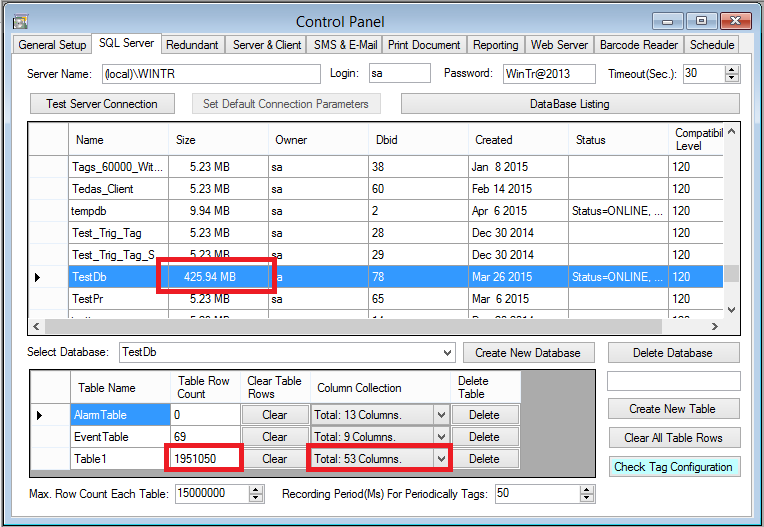Viewport: 764px width, 527px height.
Task: Decrease Max Row Count Each Table value
Action: point(256,498)
